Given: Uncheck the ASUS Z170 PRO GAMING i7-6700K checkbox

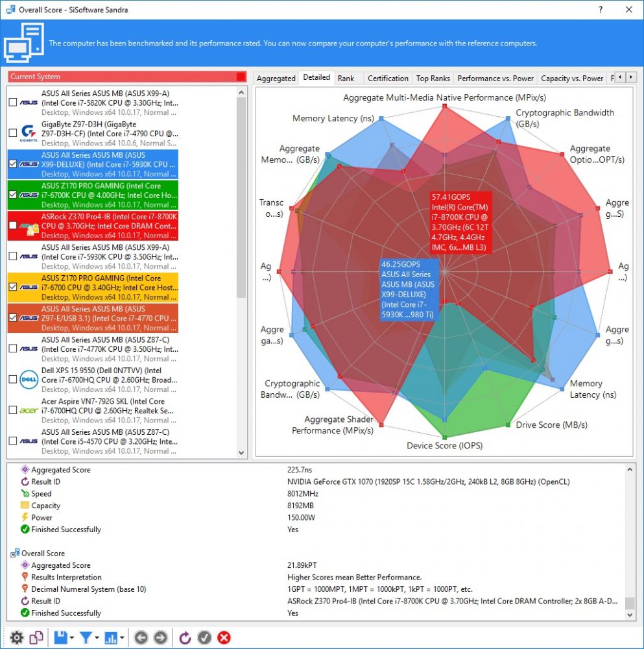Looking at the screenshot, I should (13, 195).
